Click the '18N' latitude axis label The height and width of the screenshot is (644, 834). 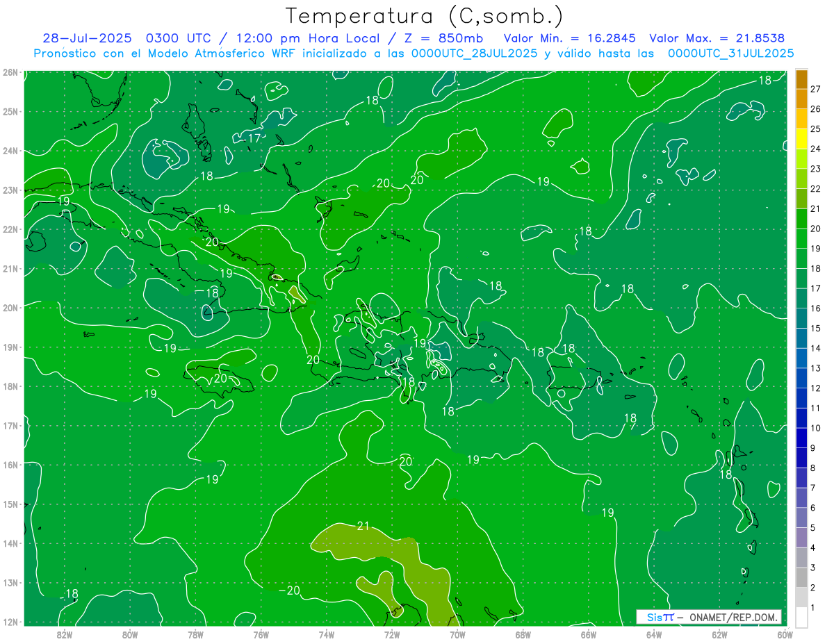tap(10, 386)
